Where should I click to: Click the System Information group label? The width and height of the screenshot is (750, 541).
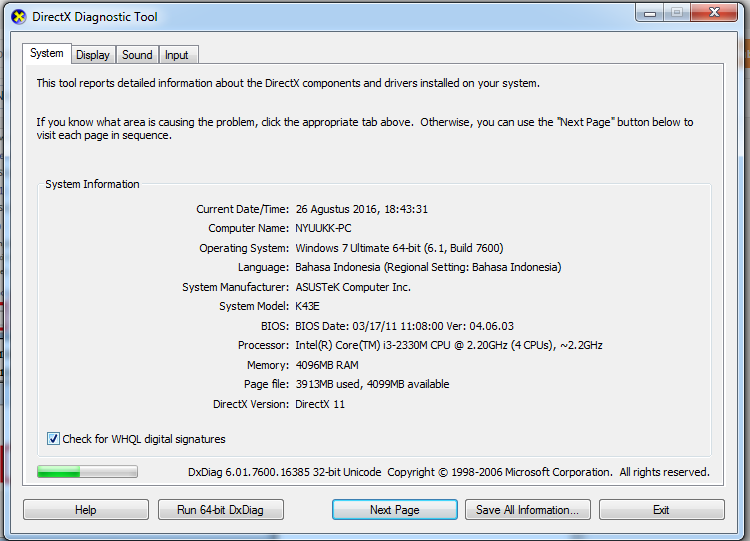92,184
